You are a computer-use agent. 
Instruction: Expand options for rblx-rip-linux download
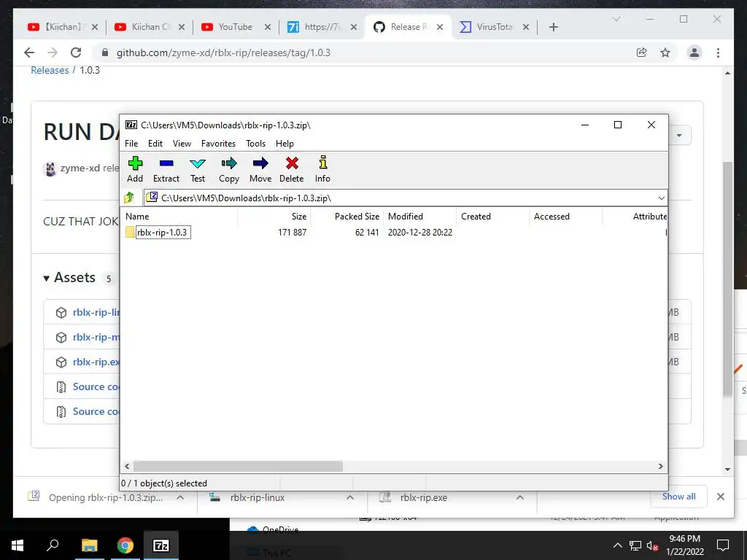(350, 497)
